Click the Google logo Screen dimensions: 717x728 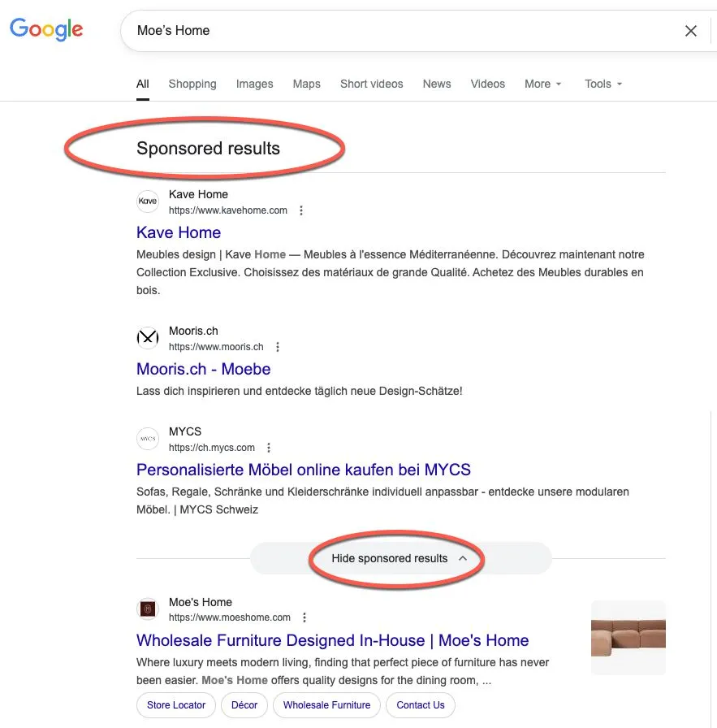click(x=46, y=30)
